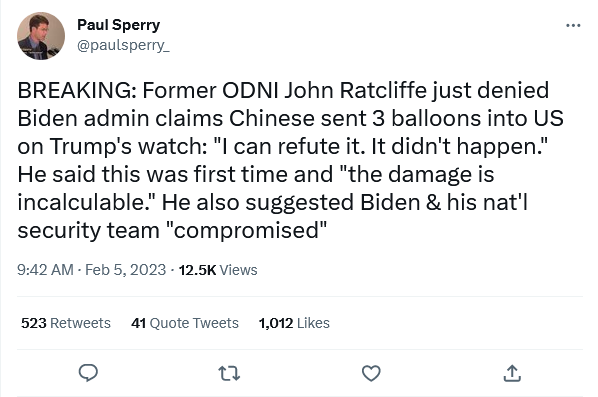Like the tweet with the heart icon

coord(371,373)
